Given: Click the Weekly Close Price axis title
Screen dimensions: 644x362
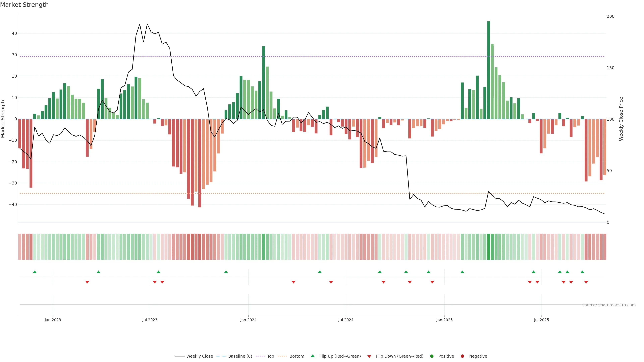Looking at the screenshot, I should 621,119.
